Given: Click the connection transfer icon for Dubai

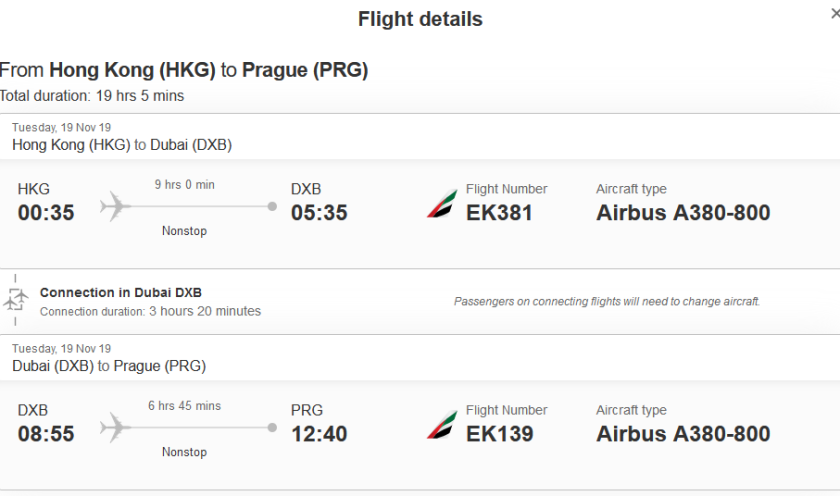Looking at the screenshot, I should (16, 298).
